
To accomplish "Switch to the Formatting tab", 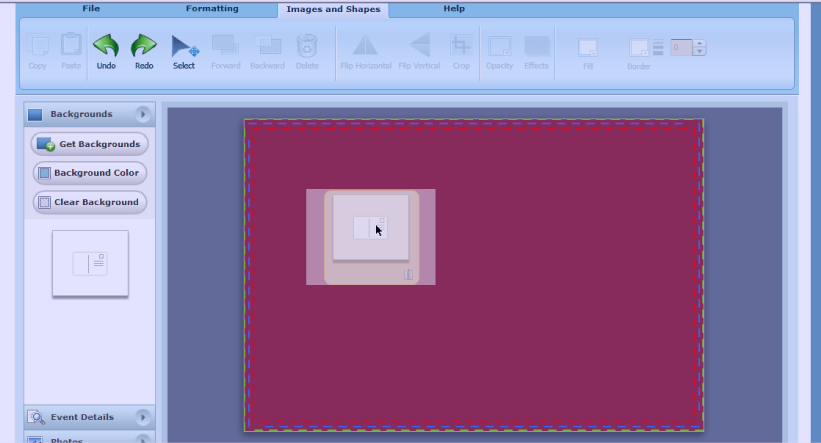I will coord(212,9).
